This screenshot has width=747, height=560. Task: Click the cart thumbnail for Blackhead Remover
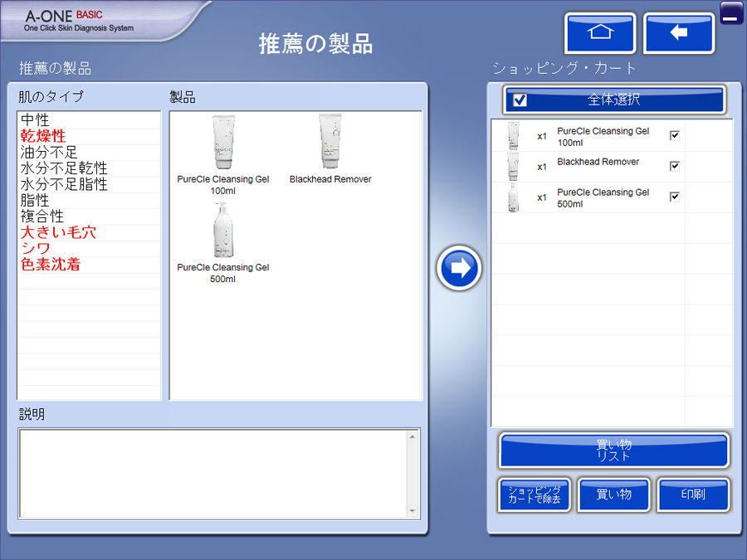[x=513, y=167]
